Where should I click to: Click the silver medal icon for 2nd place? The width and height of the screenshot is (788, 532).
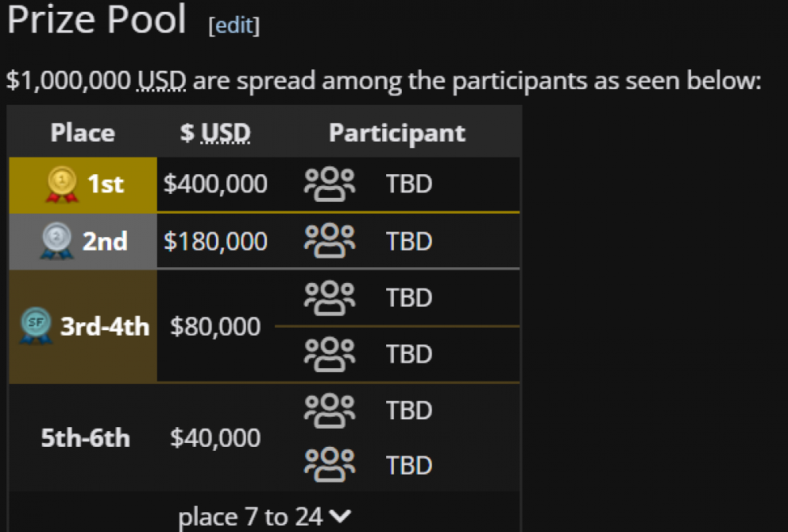[x=57, y=241]
